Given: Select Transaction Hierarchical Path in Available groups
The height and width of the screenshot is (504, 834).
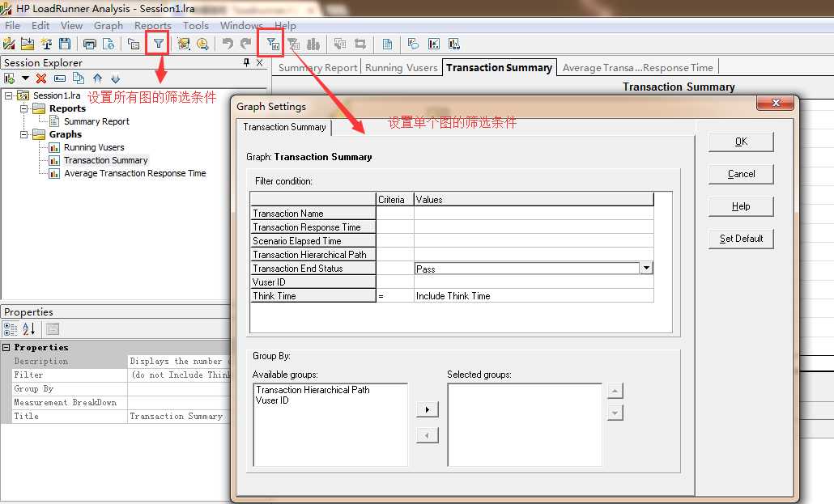Looking at the screenshot, I should coord(313,390).
